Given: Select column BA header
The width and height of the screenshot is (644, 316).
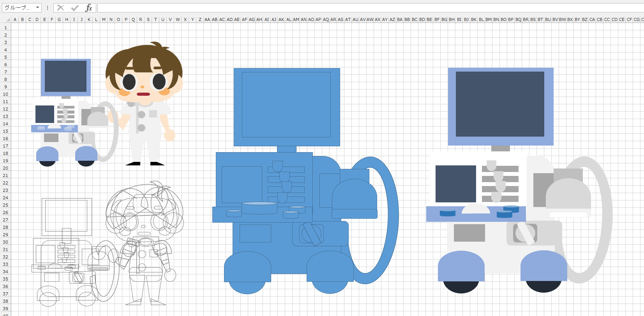Looking at the screenshot, I should 400,19.
